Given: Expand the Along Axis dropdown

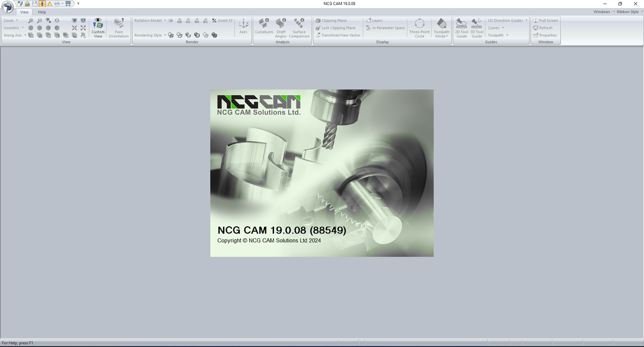Looking at the screenshot, I should pos(15,35).
